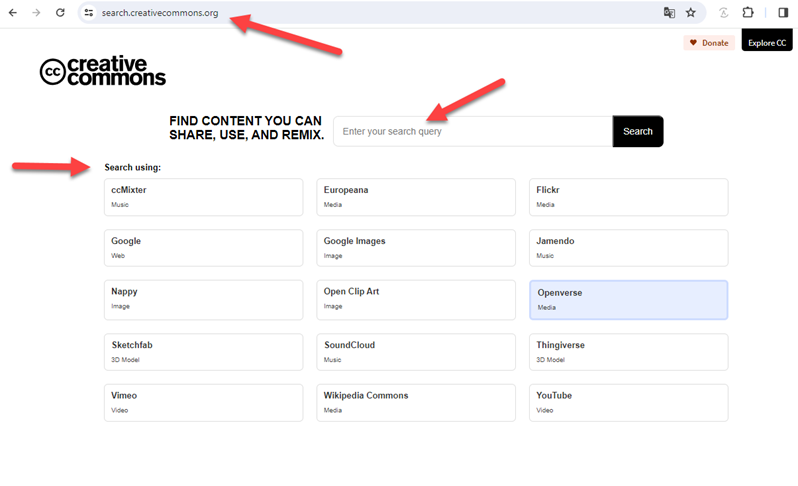The width and height of the screenshot is (798, 486).
Task: Open the site information icon in address bar
Action: point(89,13)
